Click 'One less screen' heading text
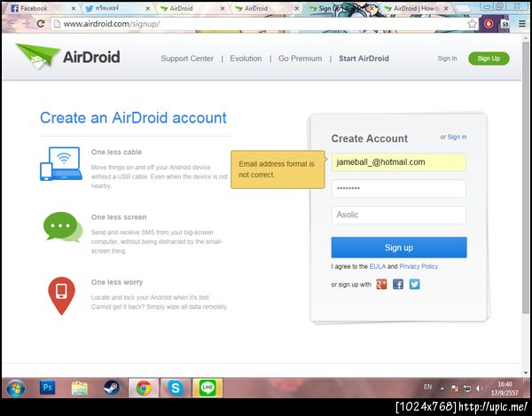The image size is (532, 416). click(x=119, y=217)
